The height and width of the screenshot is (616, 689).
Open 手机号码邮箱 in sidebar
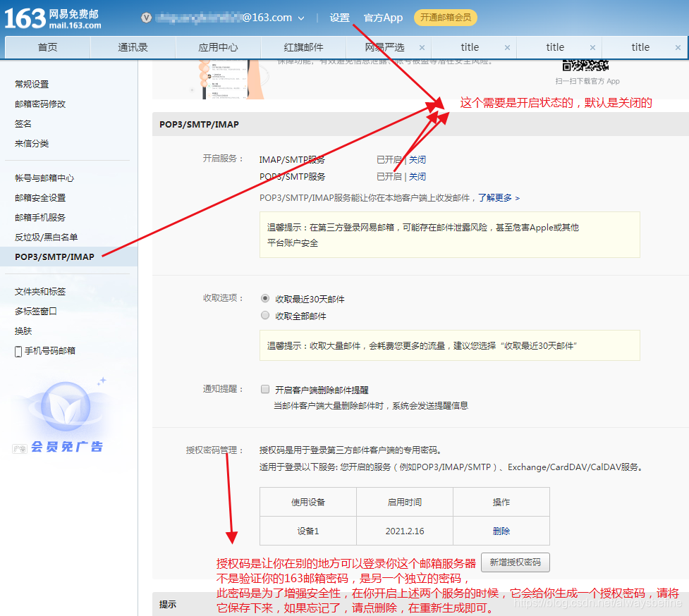[x=50, y=351]
